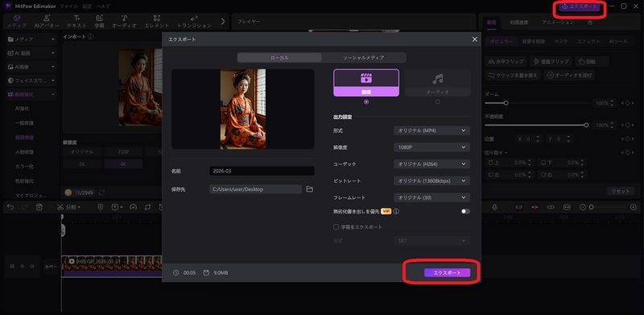The height and width of the screenshot is (315, 644).
Task: Click the エクスポート button in title bar
Action: click(579, 6)
